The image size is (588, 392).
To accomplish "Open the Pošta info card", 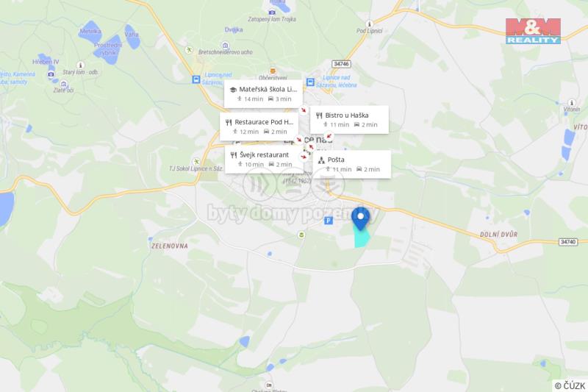I will coord(352,164).
